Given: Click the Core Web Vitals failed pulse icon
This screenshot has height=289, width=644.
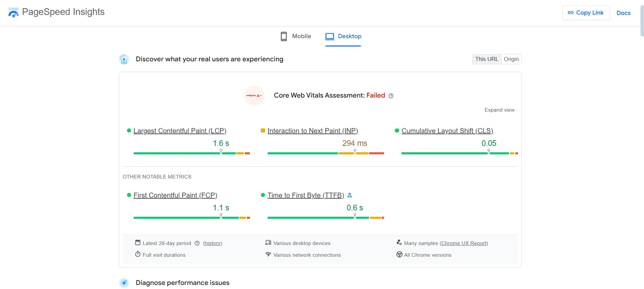Looking at the screenshot, I should (254, 96).
